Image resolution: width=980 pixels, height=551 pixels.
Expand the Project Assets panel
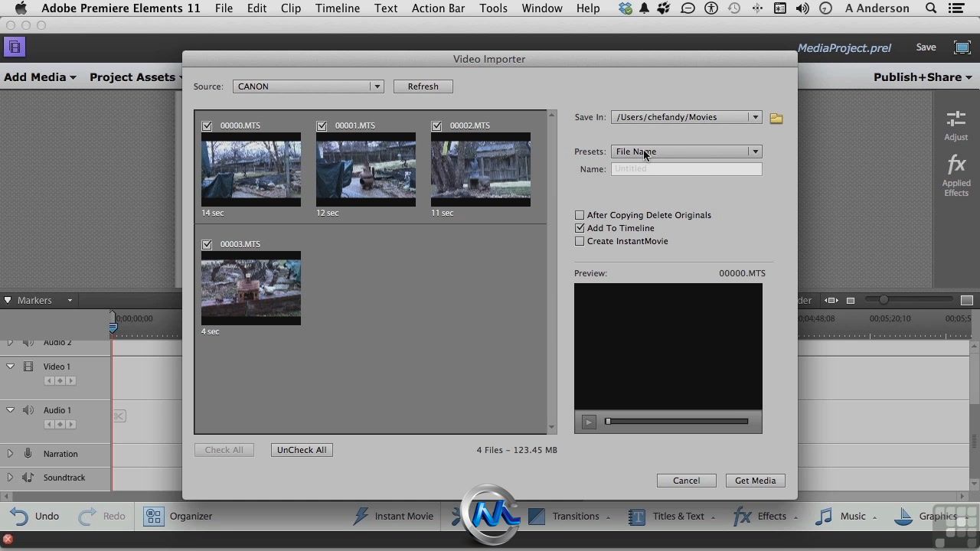(136, 77)
